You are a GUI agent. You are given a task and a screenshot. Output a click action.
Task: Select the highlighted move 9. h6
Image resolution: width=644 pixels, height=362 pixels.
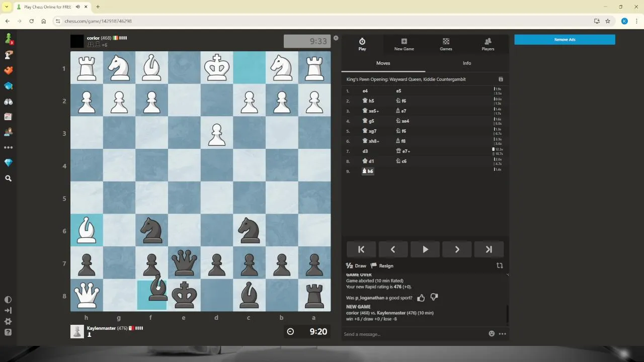pyautogui.click(x=368, y=171)
